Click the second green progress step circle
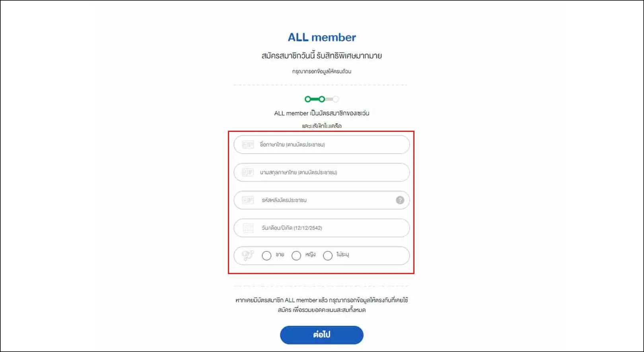 [x=322, y=99]
